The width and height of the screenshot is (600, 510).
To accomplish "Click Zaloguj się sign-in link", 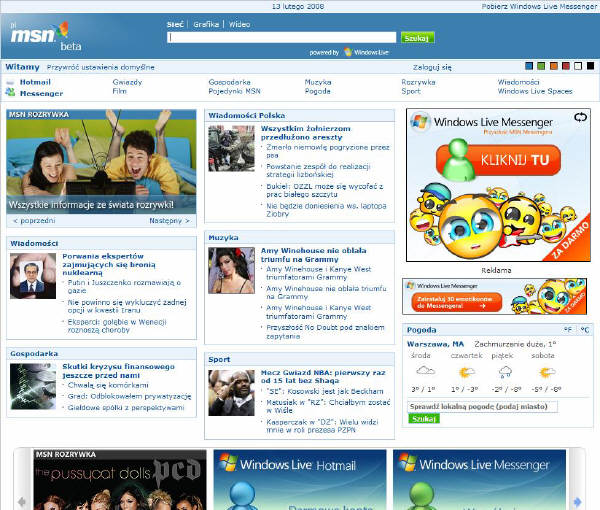I will (x=432, y=67).
